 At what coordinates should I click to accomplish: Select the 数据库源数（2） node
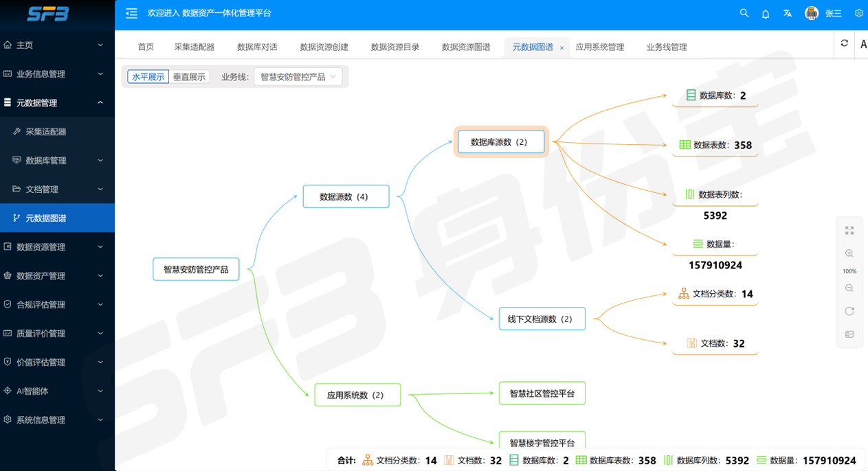pyautogui.click(x=501, y=142)
